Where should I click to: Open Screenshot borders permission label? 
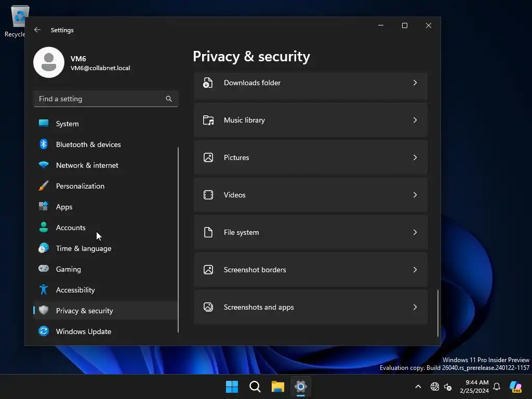255,270
